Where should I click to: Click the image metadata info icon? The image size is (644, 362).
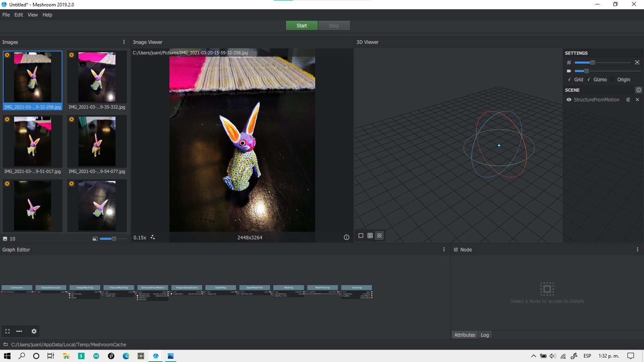(x=346, y=237)
